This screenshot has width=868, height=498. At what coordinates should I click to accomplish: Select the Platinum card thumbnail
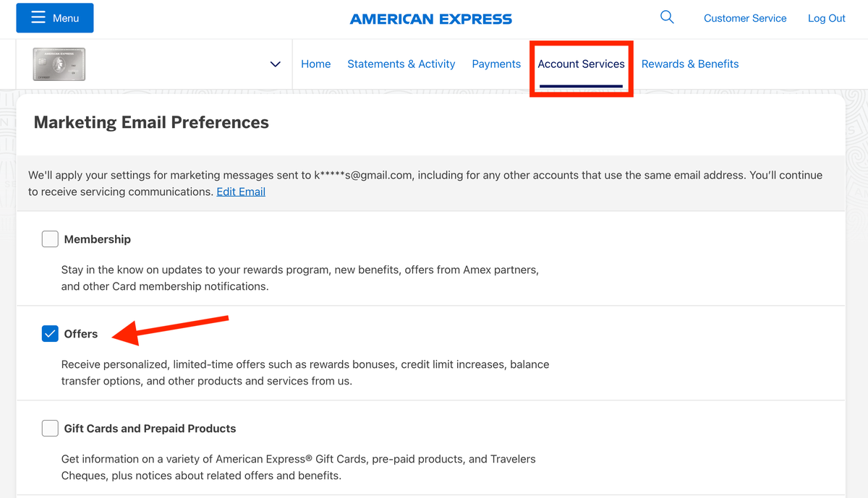coord(58,64)
